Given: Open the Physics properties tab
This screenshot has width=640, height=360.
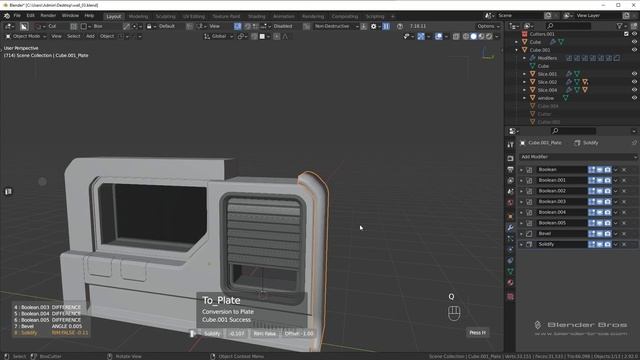Looking at the screenshot, I should pyautogui.click(x=510, y=249).
